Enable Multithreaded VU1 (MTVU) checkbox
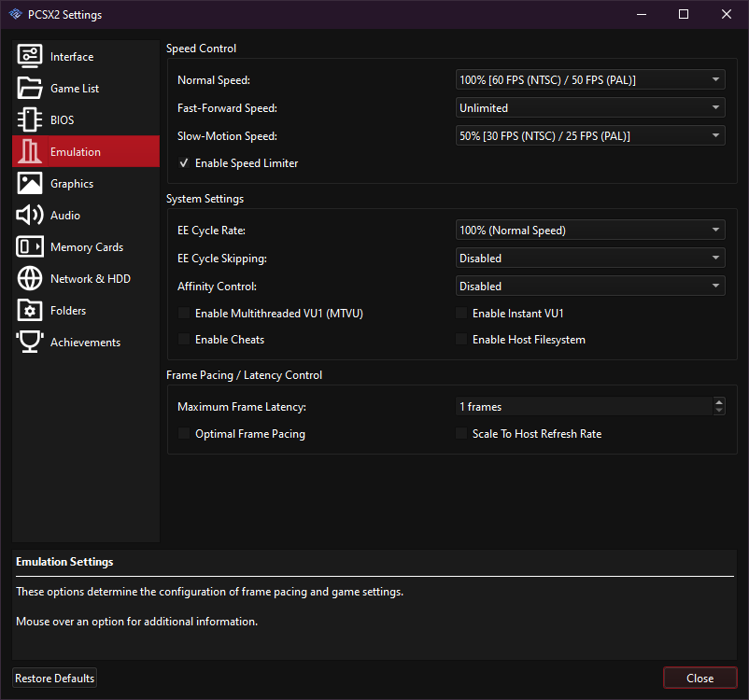The image size is (749, 700). pyautogui.click(x=183, y=314)
